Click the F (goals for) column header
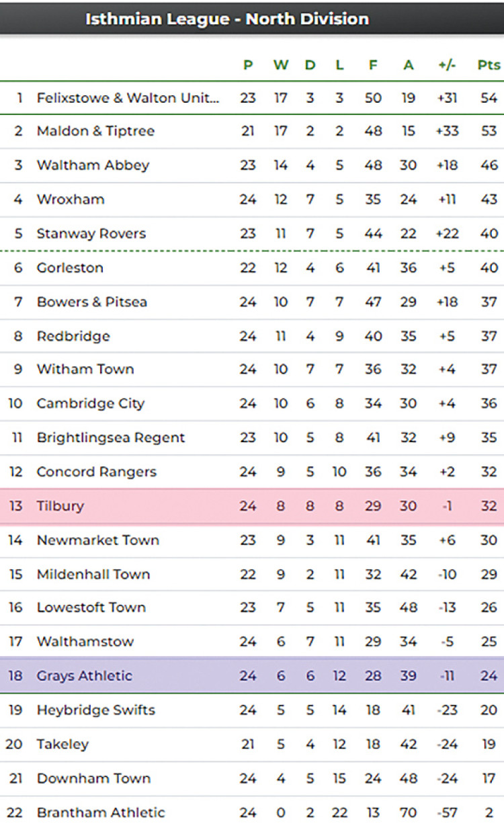Viewport: 504px width, 832px height. [x=373, y=65]
